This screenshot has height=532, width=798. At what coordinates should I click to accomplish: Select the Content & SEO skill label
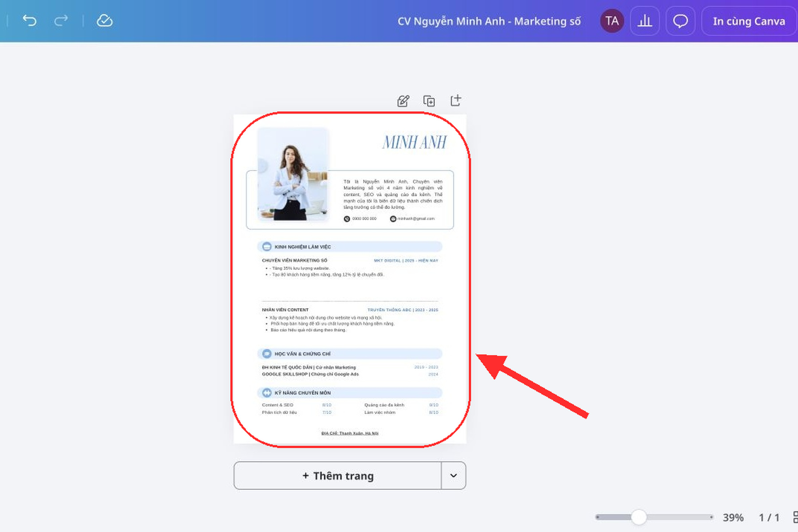click(278, 405)
